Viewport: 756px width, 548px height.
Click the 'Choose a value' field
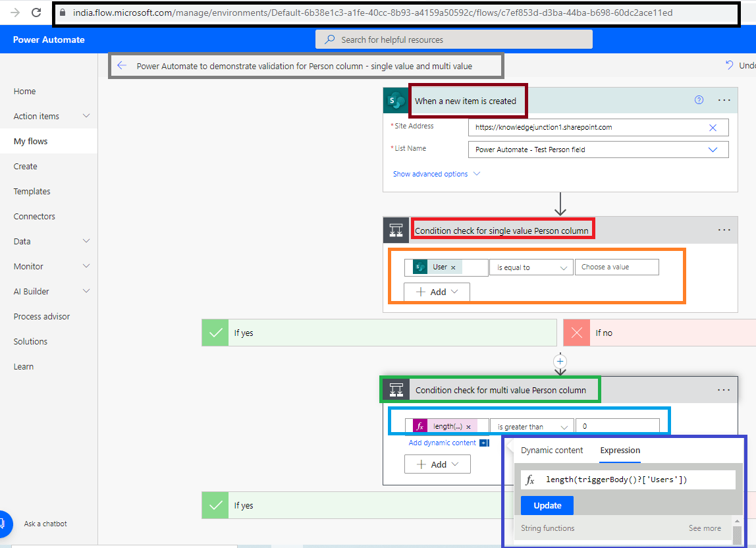click(x=616, y=267)
